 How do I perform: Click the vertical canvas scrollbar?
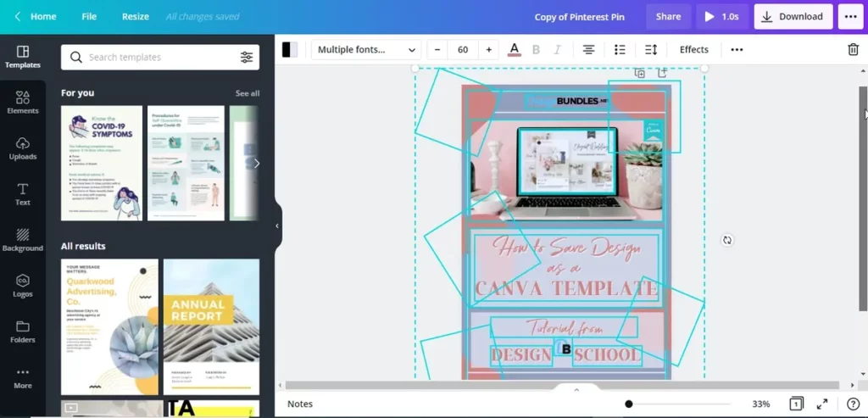[x=863, y=198]
